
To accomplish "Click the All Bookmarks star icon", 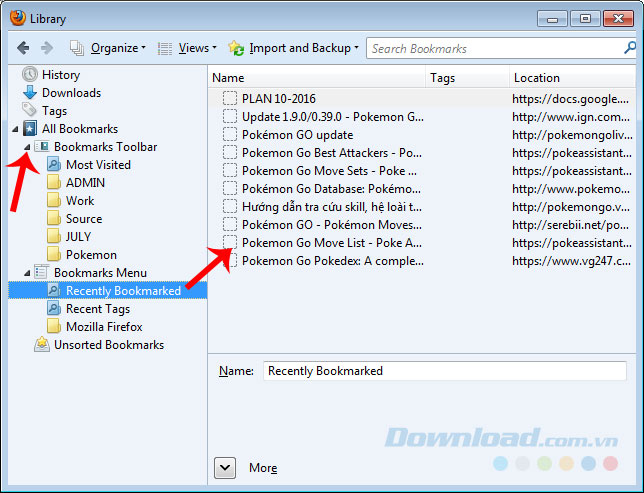I will pyautogui.click(x=30, y=129).
